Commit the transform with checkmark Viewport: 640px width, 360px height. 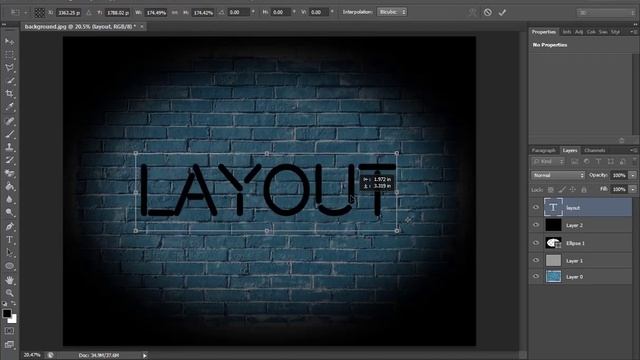coord(502,12)
